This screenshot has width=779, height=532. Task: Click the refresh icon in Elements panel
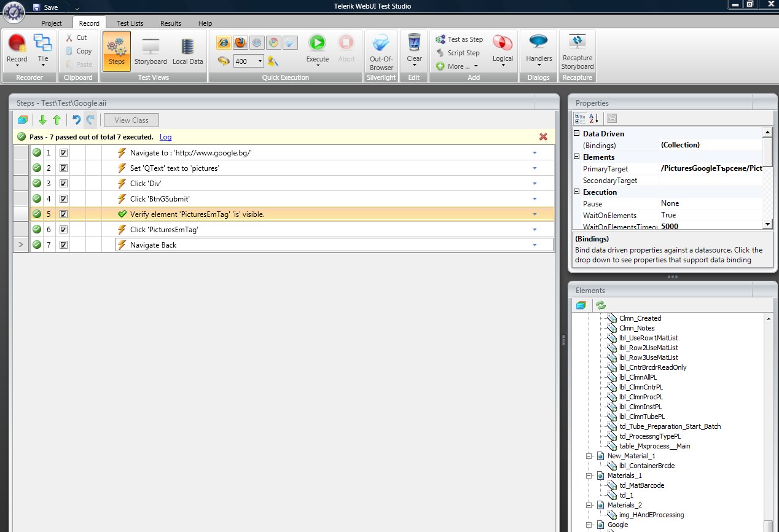click(600, 305)
